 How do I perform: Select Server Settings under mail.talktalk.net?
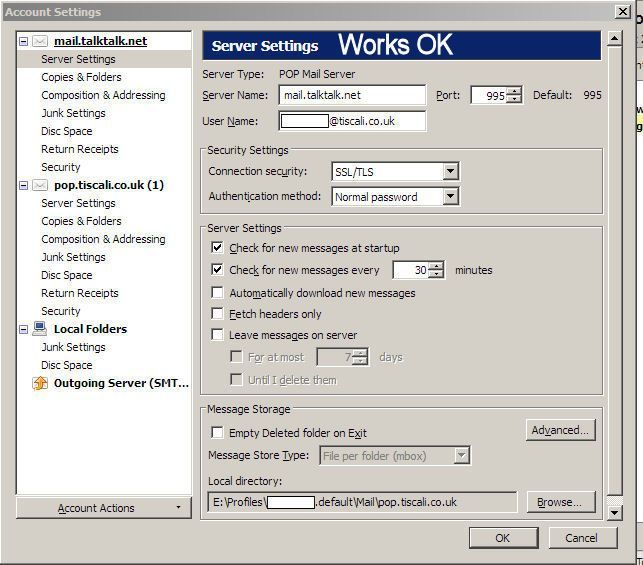click(78, 59)
